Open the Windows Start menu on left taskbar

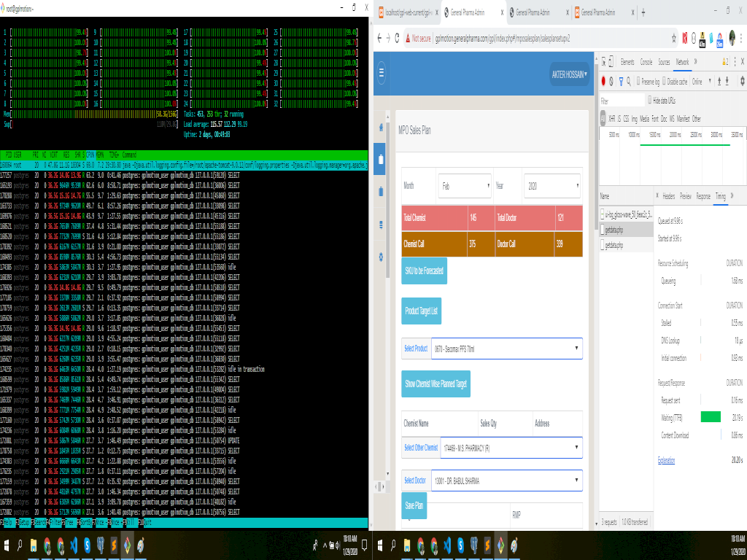7,545
